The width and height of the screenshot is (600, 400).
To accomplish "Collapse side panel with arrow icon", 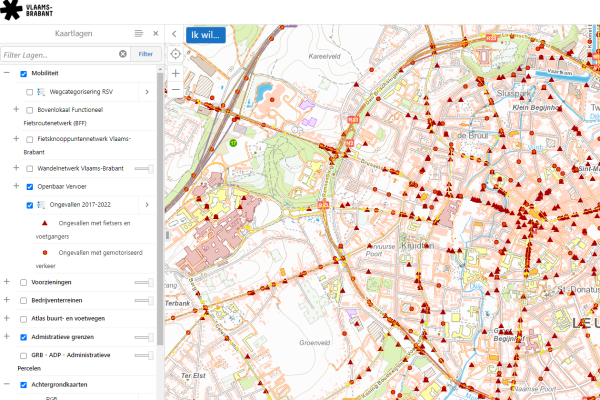I will coord(175,34).
